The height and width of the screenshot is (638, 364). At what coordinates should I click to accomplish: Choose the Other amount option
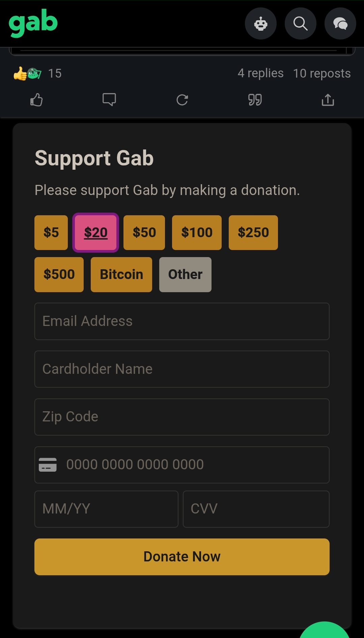pyautogui.click(x=185, y=274)
